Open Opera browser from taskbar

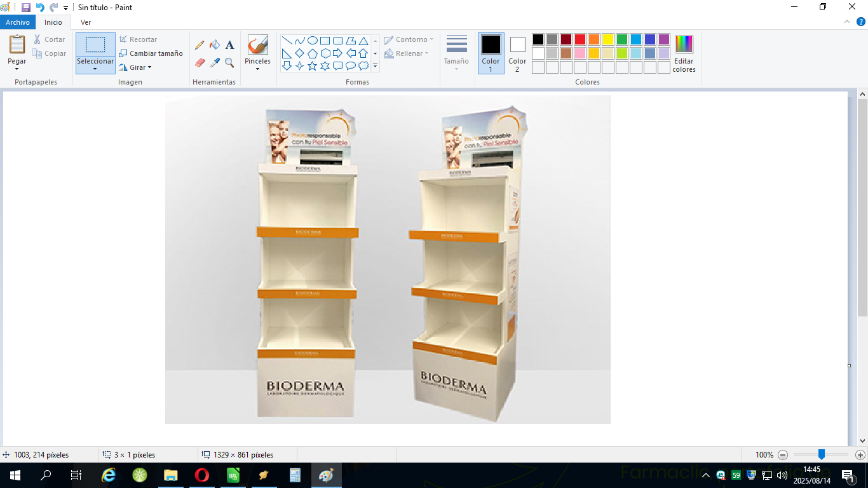(202, 475)
